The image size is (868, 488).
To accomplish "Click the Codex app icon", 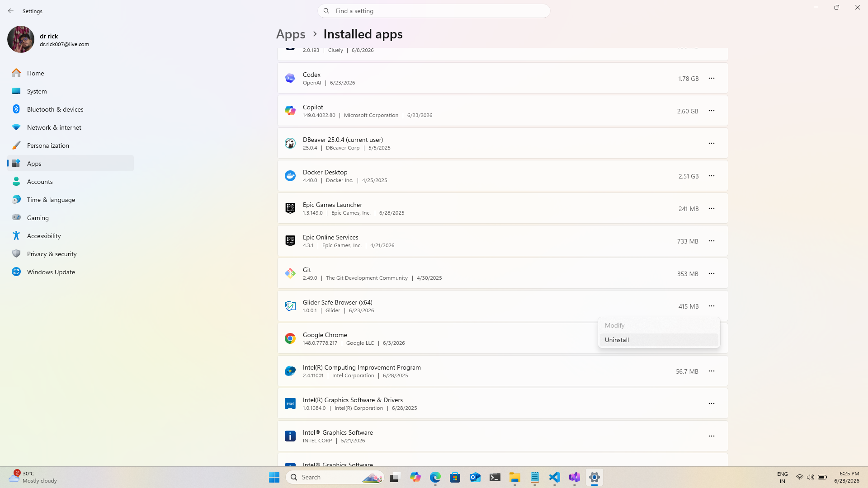I will 290,78.
